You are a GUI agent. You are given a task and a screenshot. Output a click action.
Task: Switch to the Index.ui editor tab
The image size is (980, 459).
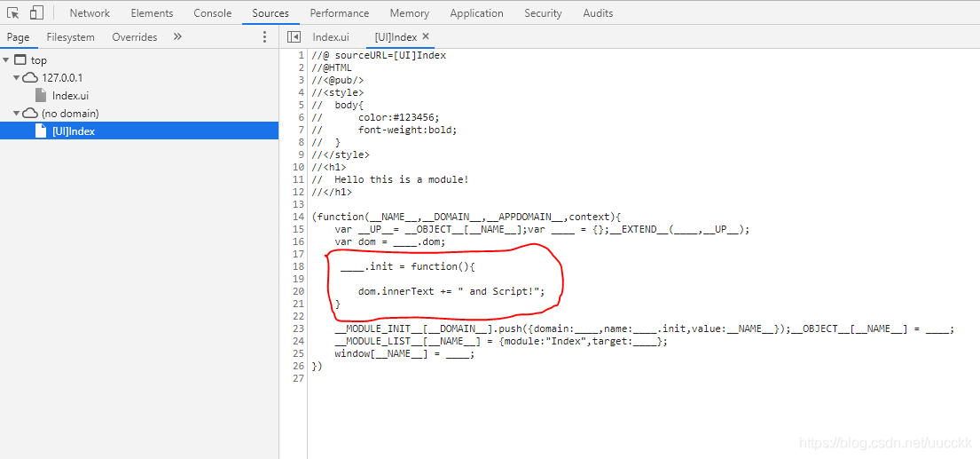pyautogui.click(x=331, y=37)
